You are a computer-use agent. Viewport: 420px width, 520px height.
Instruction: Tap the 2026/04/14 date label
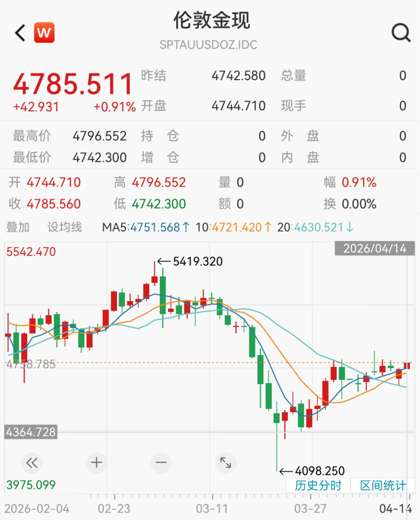(x=374, y=248)
